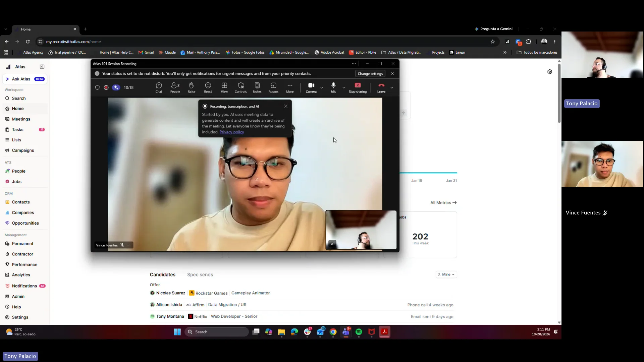
Task: Bookmark page with the star icon
Action: tap(493, 42)
